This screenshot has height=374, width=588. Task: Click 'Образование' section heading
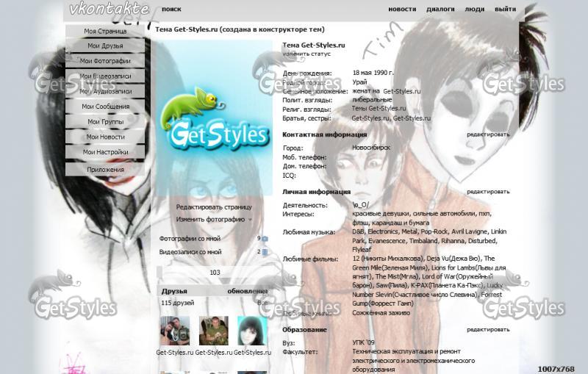coord(304,329)
